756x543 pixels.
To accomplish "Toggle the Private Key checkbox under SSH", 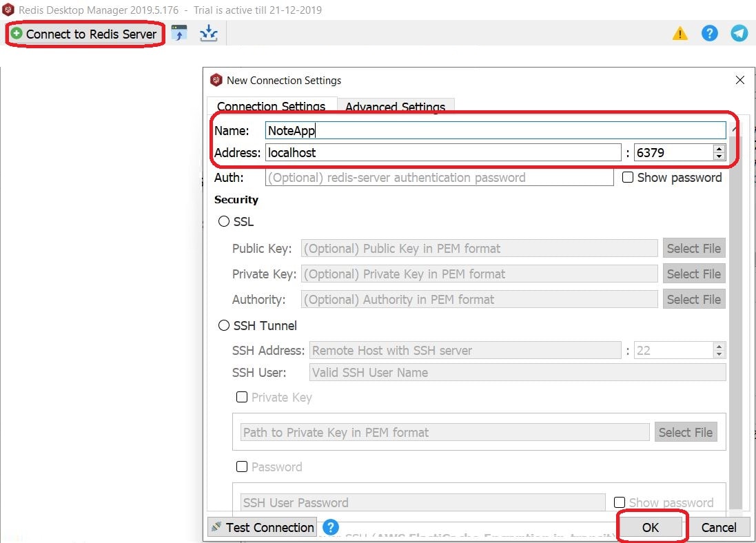I will coord(242,397).
